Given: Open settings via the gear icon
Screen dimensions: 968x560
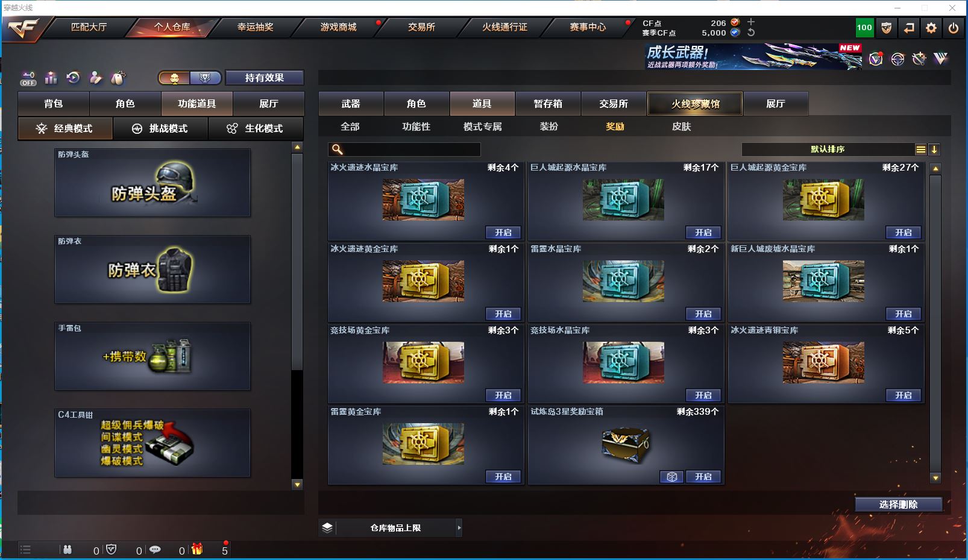Looking at the screenshot, I should pos(931,28).
